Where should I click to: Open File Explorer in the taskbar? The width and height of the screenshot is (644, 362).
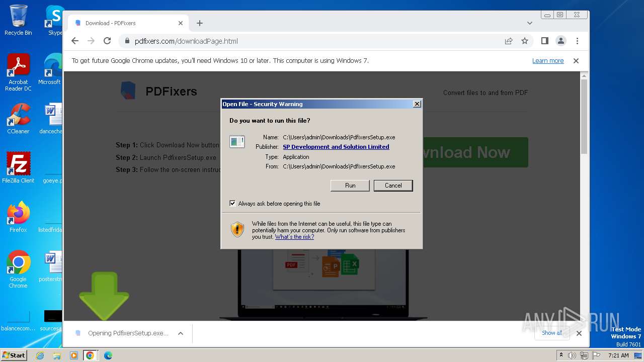(57, 355)
